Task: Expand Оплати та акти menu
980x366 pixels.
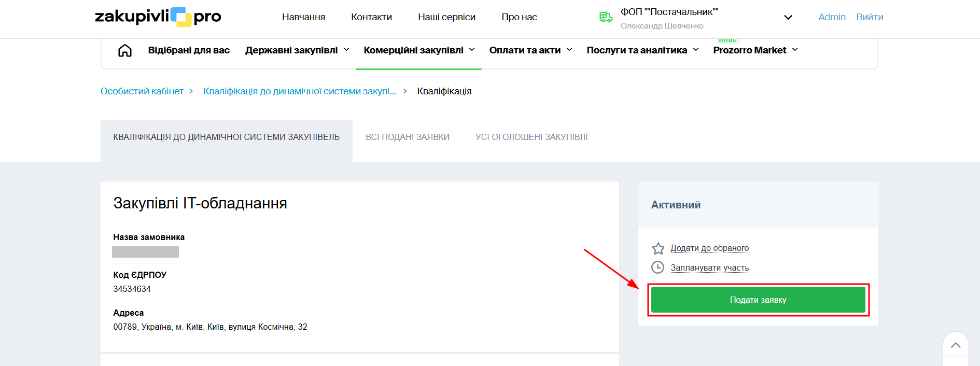Action: coord(530,50)
